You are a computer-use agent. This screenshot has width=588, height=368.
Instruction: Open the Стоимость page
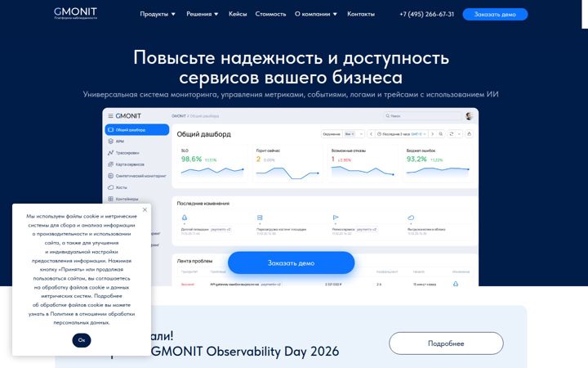click(x=270, y=14)
